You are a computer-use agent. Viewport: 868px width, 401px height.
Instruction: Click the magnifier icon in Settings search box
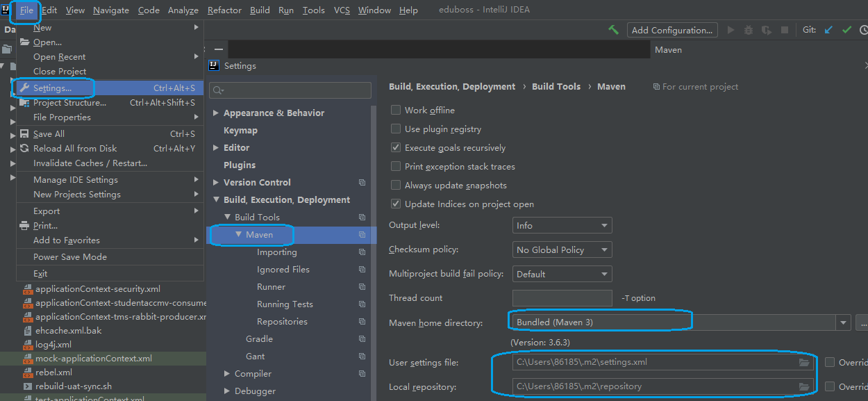tap(218, 90)
